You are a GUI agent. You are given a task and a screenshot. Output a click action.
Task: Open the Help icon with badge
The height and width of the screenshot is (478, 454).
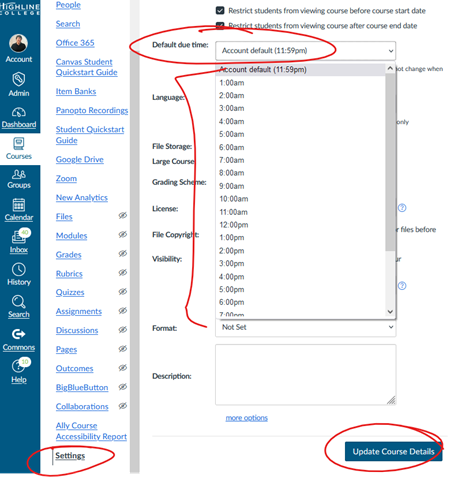pos(19,366)
